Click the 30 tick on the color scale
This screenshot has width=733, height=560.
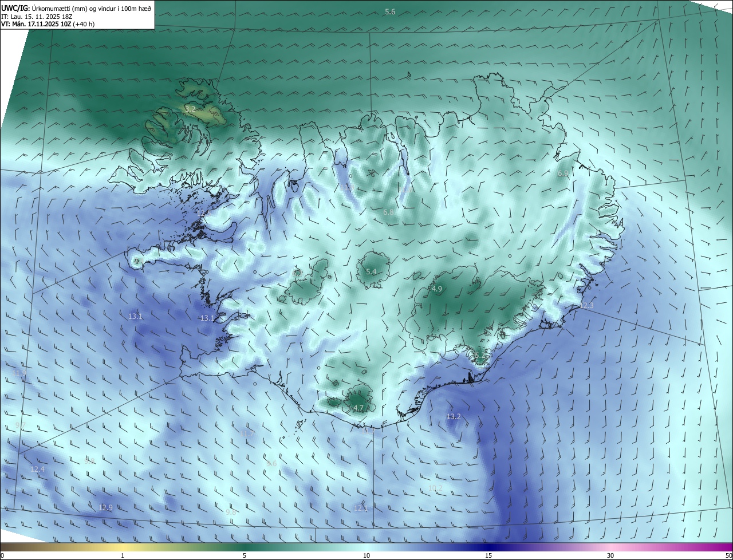[x=610, y=556]
